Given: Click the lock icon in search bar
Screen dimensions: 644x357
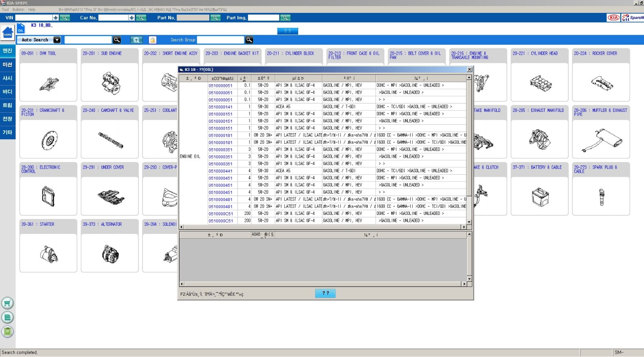Looking at the screenshot, I should (x=153, y=40).
